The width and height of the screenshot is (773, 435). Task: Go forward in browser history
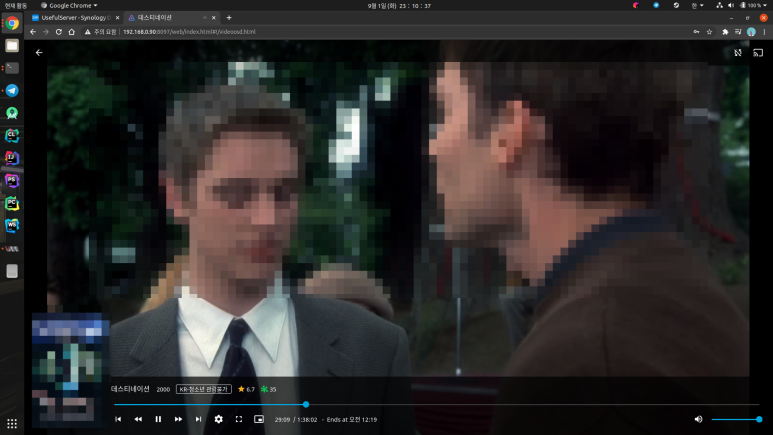(46, 32)
